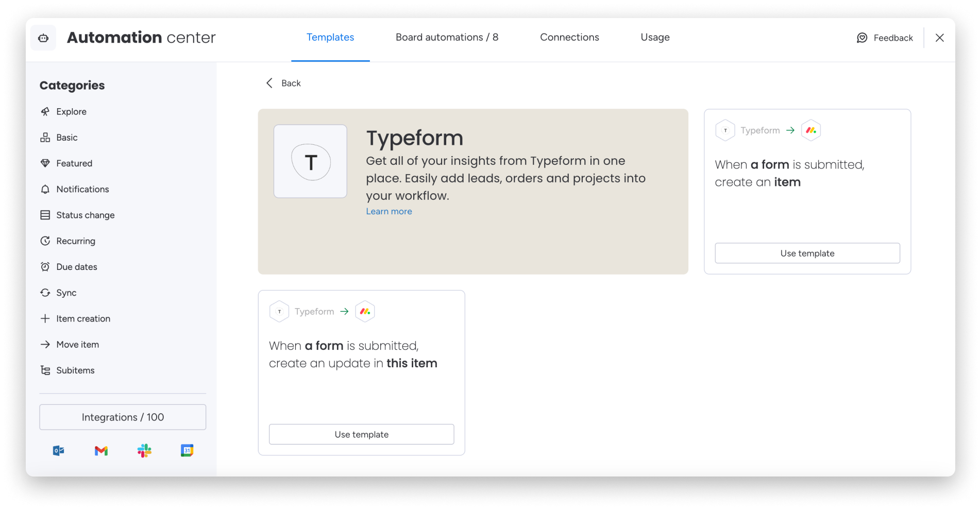Click the Due dates alarm icon

(x=45, y=267)
